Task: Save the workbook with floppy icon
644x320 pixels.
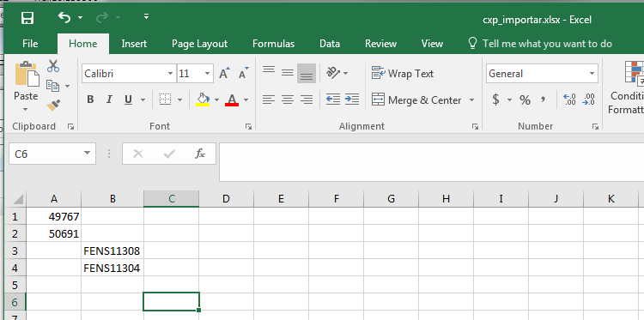Action: pyautogui.click(x=27, y=18)
